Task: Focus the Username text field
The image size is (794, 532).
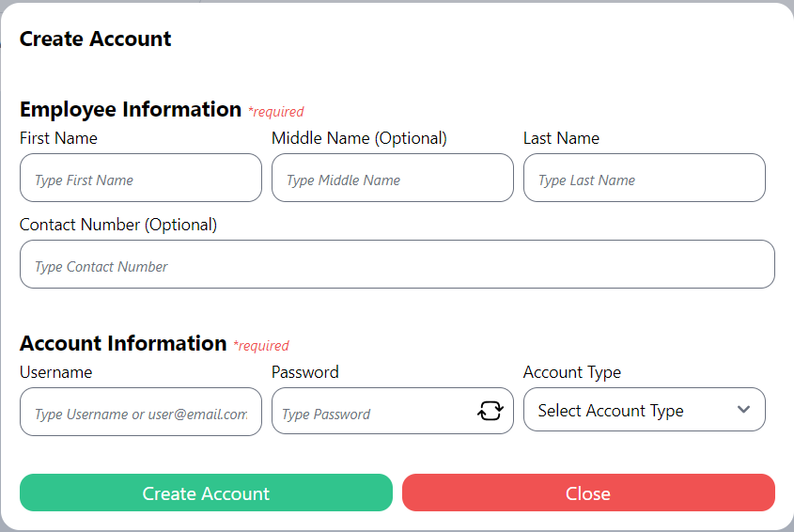Action: 141,413
